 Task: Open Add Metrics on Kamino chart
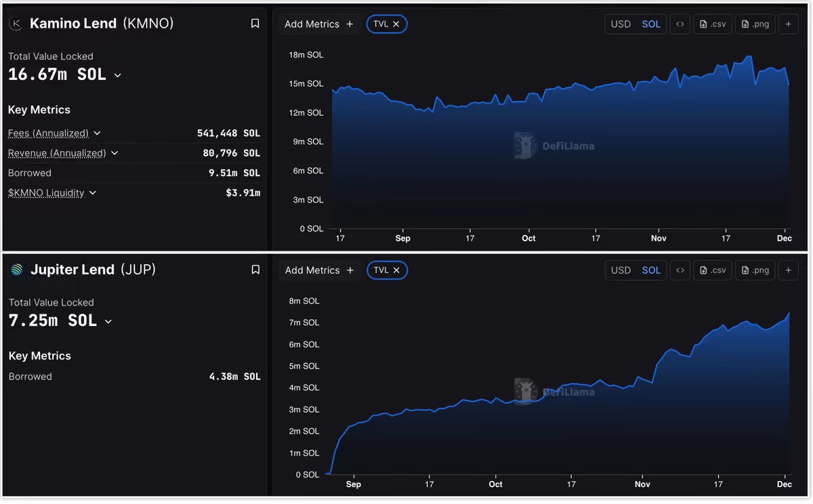(319, 24)
